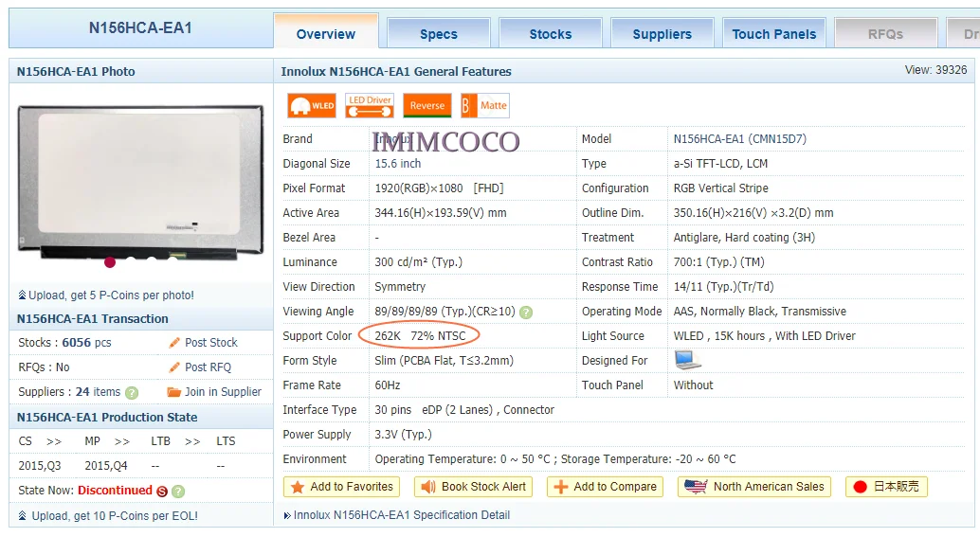
Task: Click the speaker icon on Book Stock Alert
Action: coord(428,487)
